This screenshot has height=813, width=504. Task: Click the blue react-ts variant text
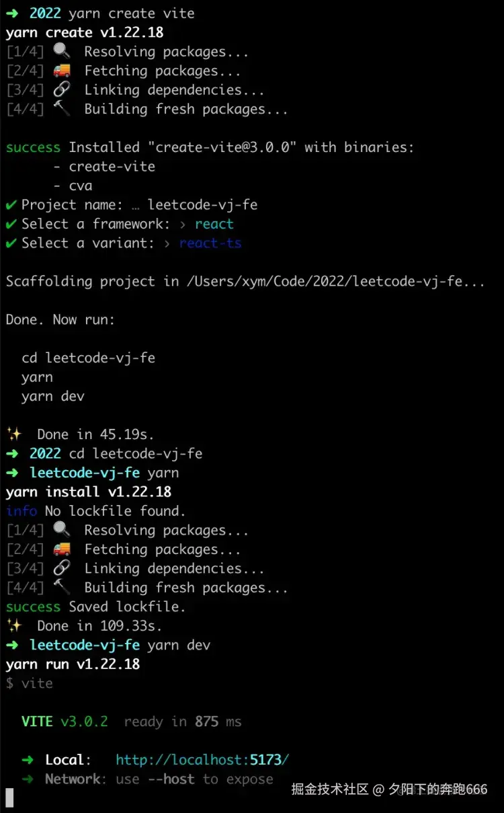coord(210,243)
